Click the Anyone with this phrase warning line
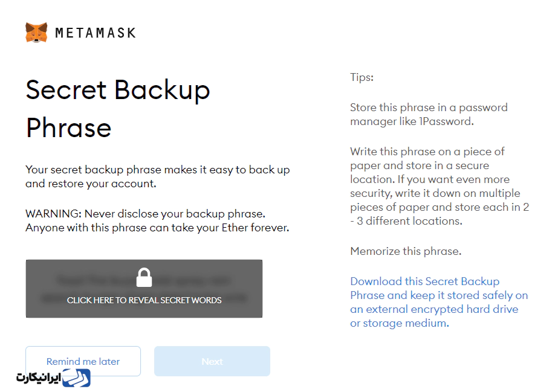 pyautogui.click(x=157, y=228)
